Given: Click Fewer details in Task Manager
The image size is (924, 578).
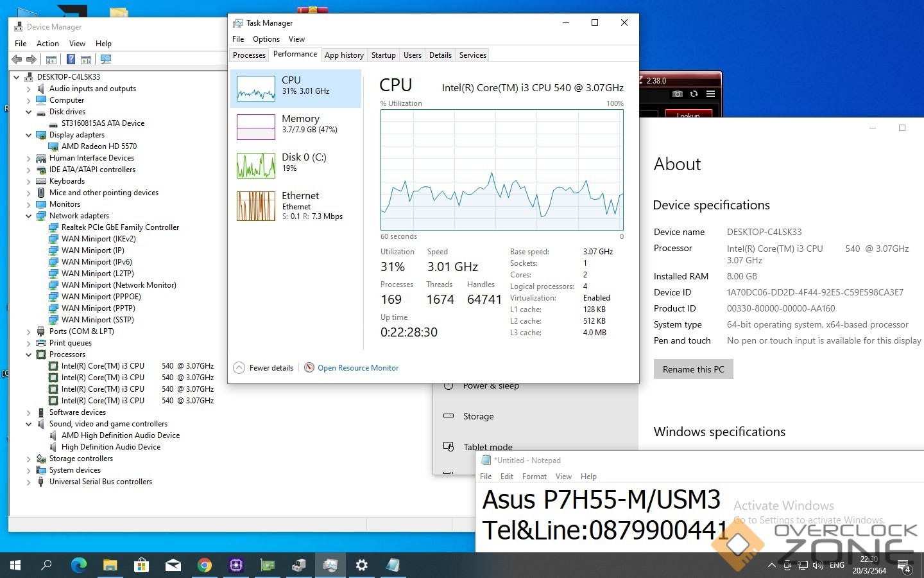Looking at the screenshot, I should click(264, 368).
